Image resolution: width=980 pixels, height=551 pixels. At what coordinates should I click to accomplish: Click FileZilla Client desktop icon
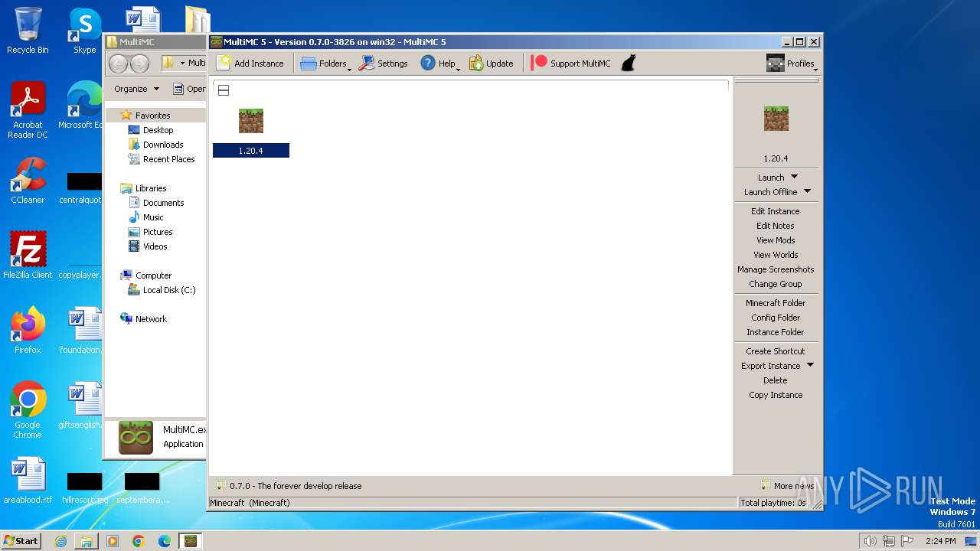(28, 256)
